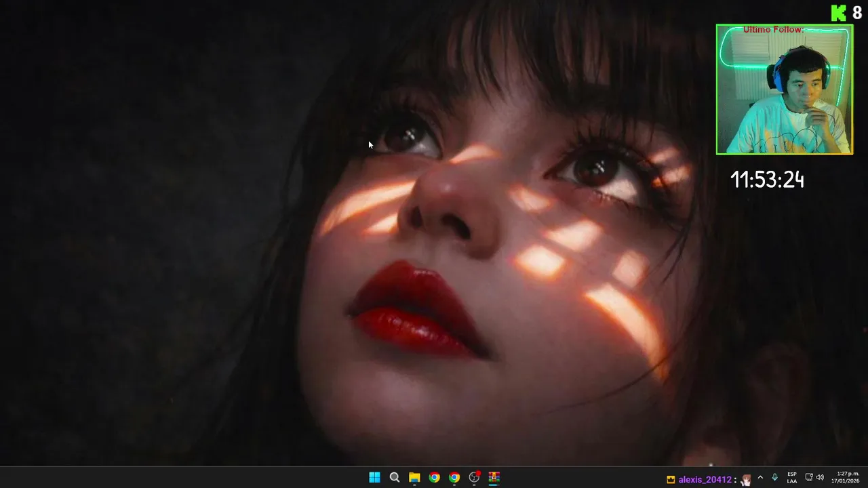This screenshot has height=488, width=868.
Task: Click the 11:53:24 stream timer
Action: coord(767,180)
